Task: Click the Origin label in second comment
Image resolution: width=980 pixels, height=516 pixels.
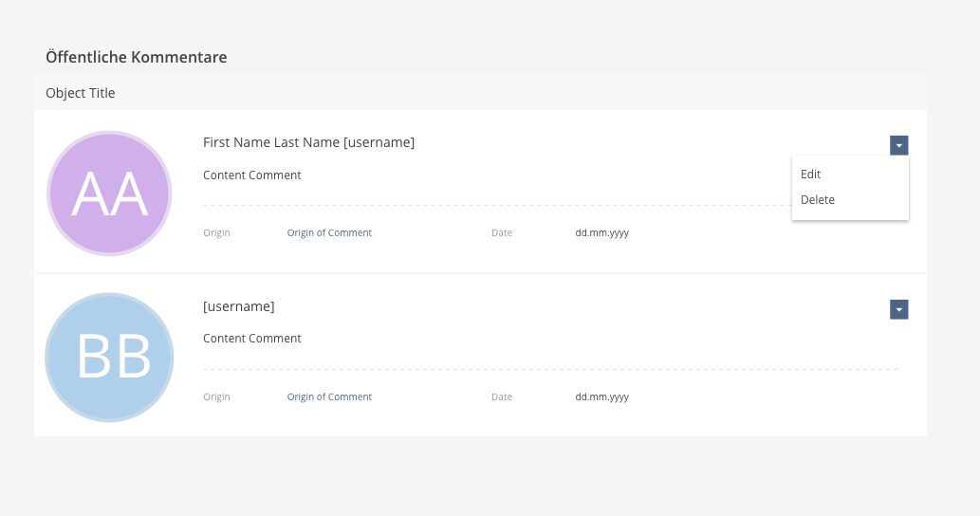Action: point(216,397)
